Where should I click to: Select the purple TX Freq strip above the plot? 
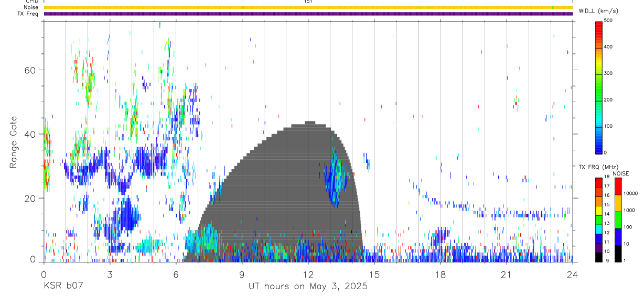308,14
